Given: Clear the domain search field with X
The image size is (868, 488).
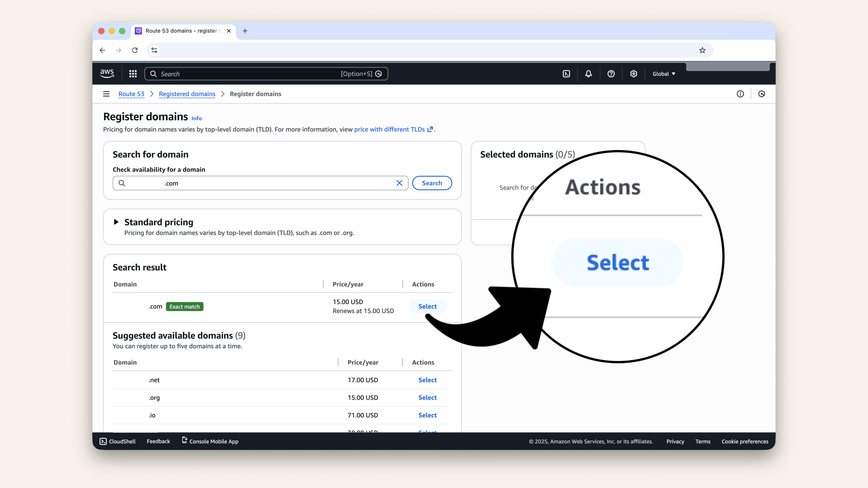Looking at the screenshot, I should pos(399,183).
